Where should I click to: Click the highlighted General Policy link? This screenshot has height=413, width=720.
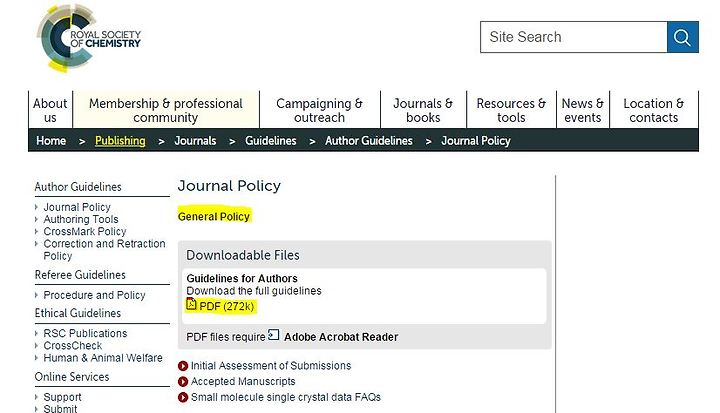214,216
